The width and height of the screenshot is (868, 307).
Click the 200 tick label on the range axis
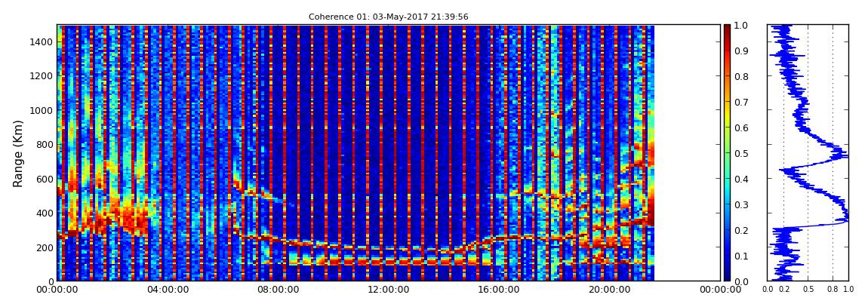[x=45, y=247]
